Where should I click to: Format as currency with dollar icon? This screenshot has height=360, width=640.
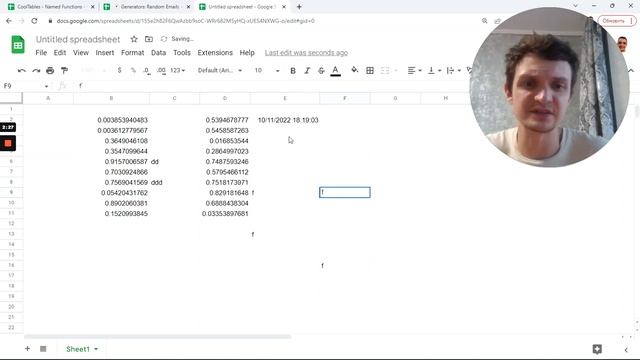point(119,71)
